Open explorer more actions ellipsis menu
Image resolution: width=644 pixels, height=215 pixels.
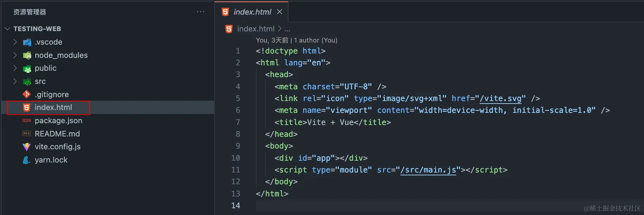(200, 12)
